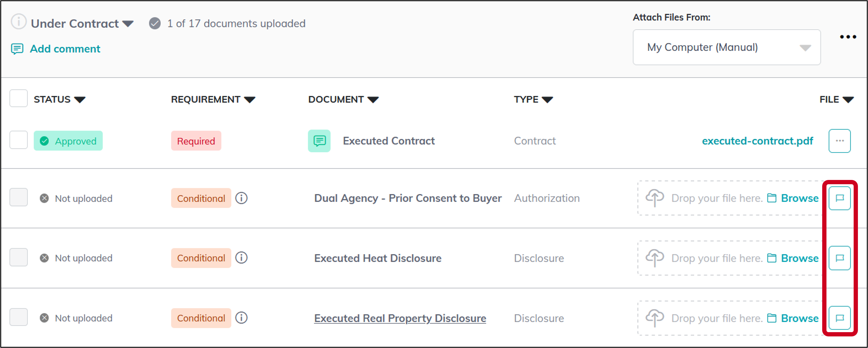868x348 pixels.
Task: Sort by the STATUS column header
Action: click(x=59, y=100)
